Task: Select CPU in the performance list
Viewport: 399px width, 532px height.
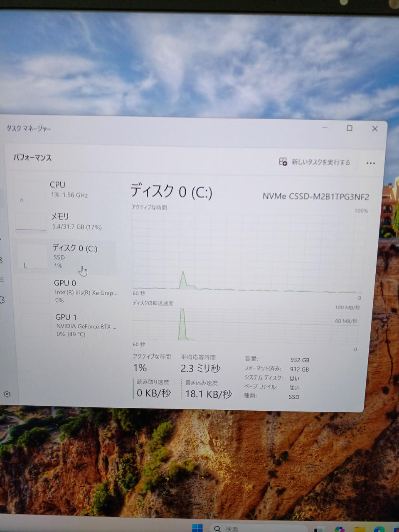Action: pos(69,189)
